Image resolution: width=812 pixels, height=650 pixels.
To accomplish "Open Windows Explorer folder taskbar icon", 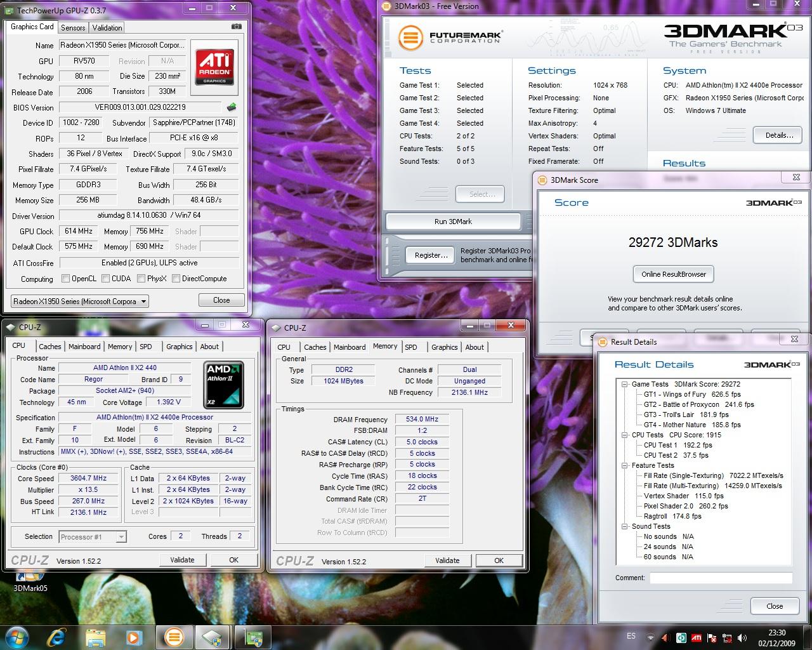I will [95, 637].
